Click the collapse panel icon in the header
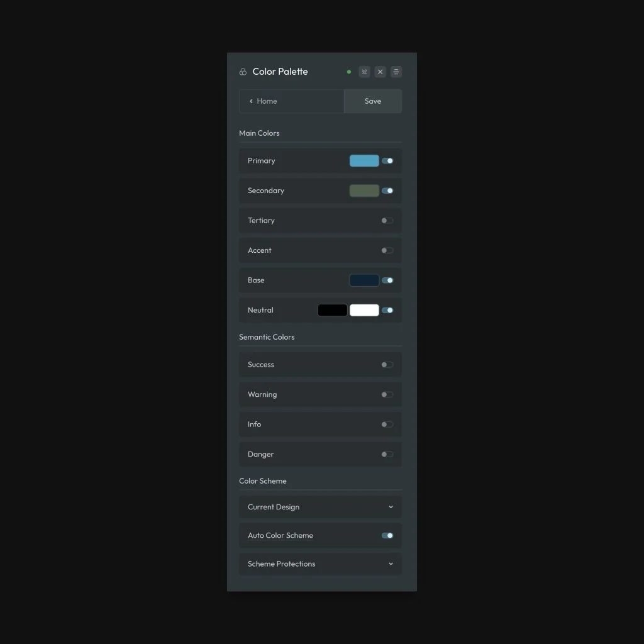 [x=364, y=72]
